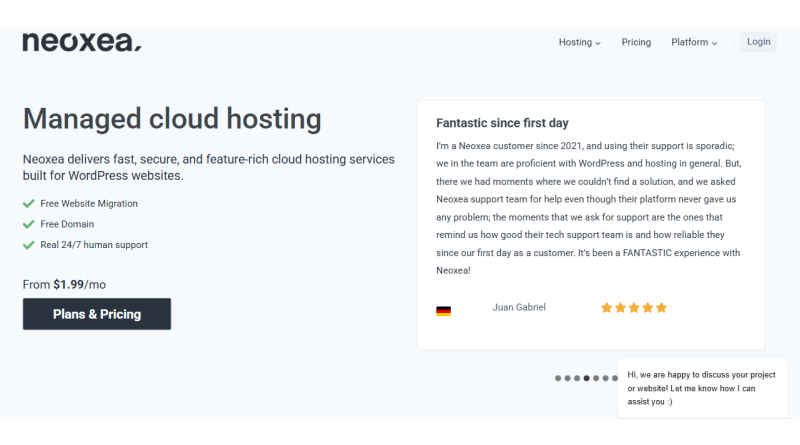The height and width of the screenshot is (445, 800).
Task: Open the Pricing page
Action: (636, 42)
